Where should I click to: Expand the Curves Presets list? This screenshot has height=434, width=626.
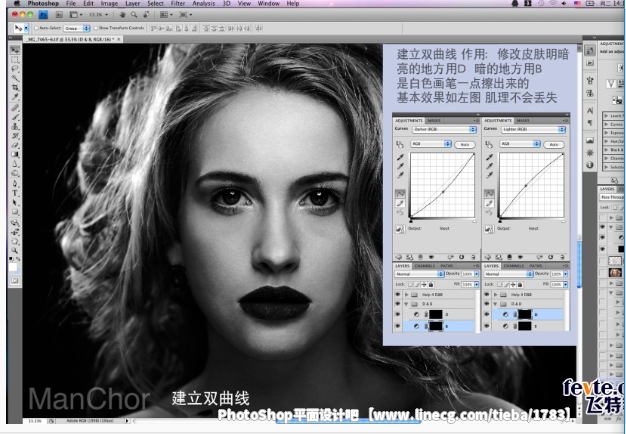pos(606,124)
